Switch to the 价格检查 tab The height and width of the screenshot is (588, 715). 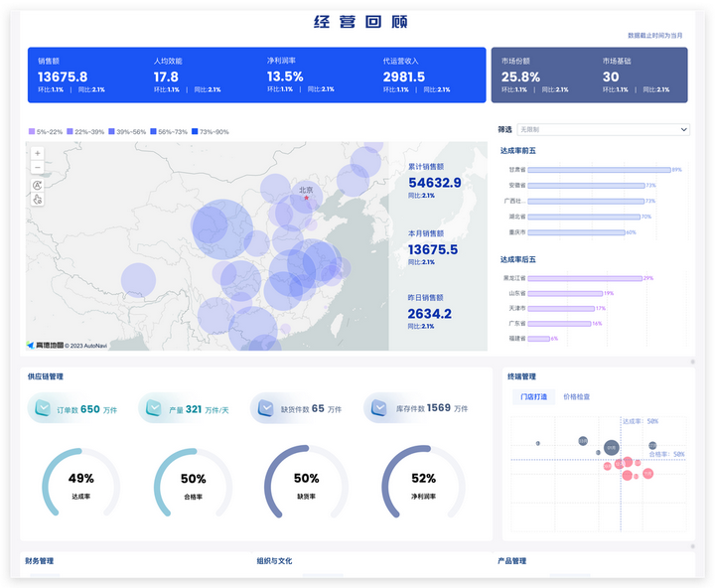pos(576,397)
